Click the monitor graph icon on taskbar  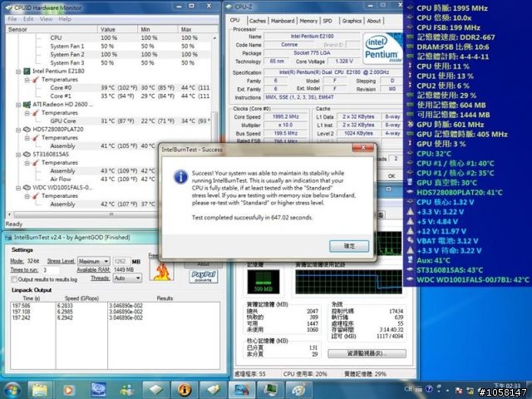click(270, 390)
